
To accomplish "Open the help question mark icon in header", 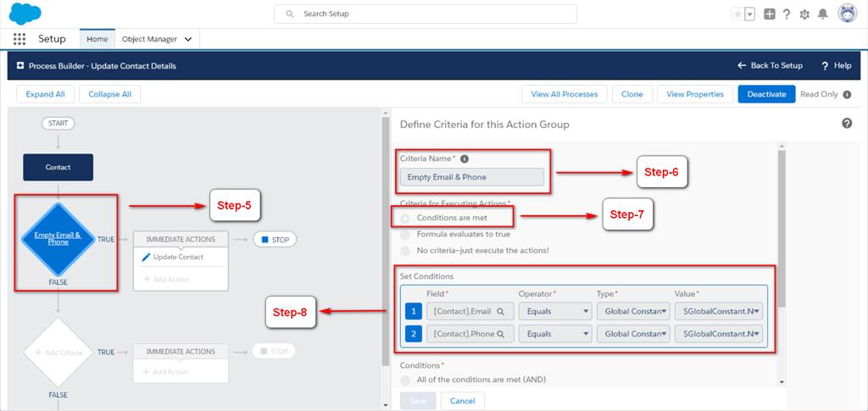I will (787, 14).
